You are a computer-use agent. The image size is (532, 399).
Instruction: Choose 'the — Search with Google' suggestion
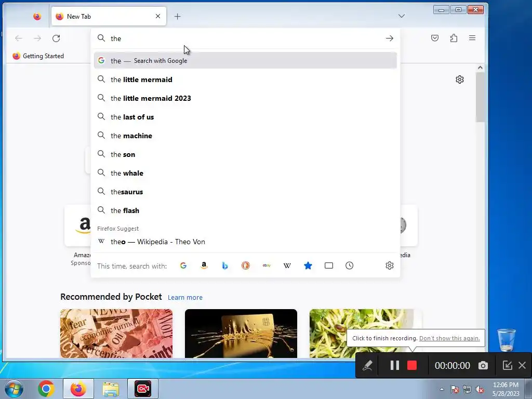click(x=245, y=61)
